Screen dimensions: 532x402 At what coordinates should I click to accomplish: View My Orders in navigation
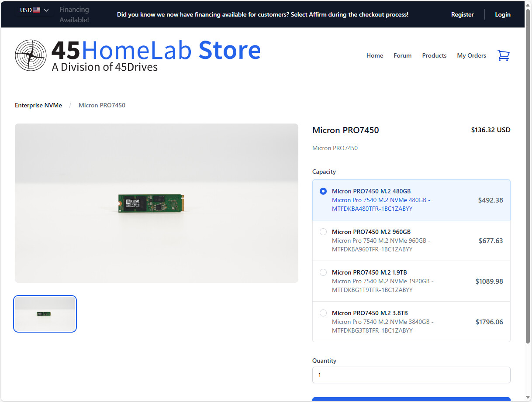click(x=471, y=55)
